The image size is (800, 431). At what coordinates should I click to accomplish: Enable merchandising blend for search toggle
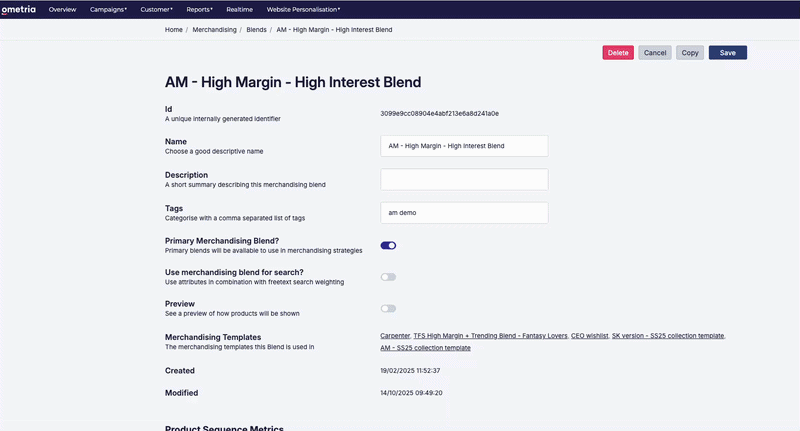(x=388, y=277)
